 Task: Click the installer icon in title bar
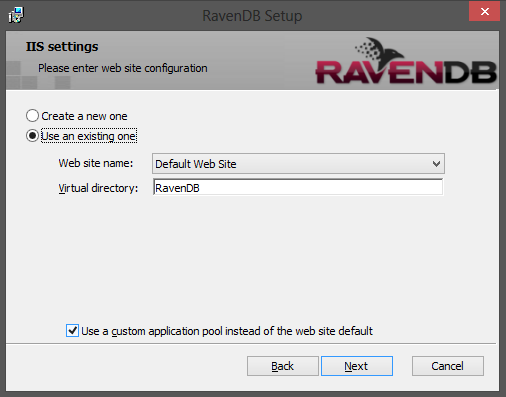click(16, 15)
